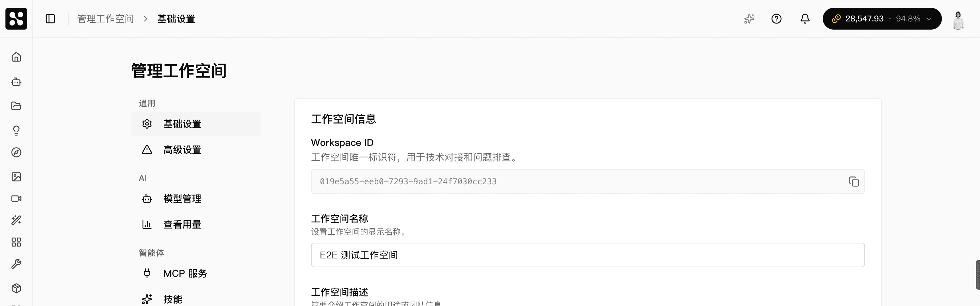
Task: Click the AI section label
Action: (x=143, y=178)
